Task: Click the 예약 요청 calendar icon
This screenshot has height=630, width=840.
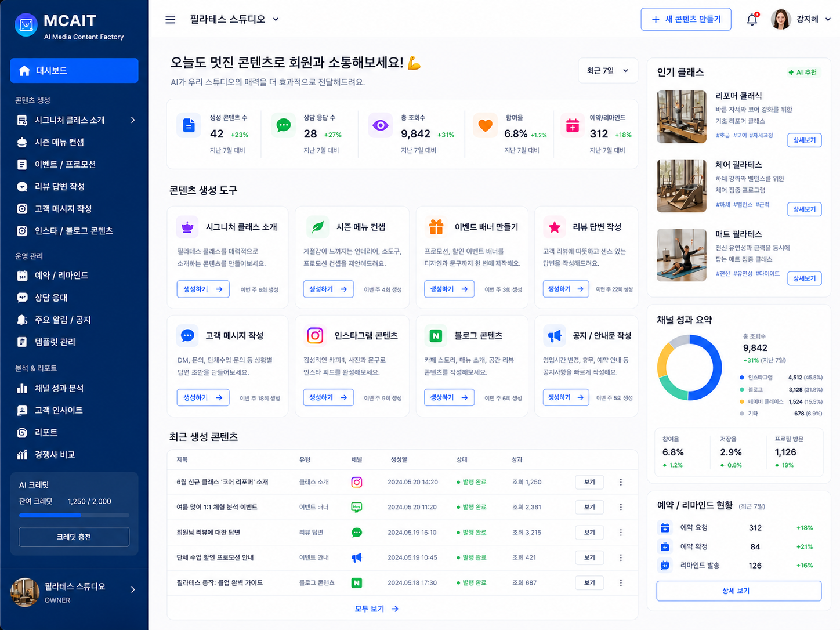Action: point(665,528)
